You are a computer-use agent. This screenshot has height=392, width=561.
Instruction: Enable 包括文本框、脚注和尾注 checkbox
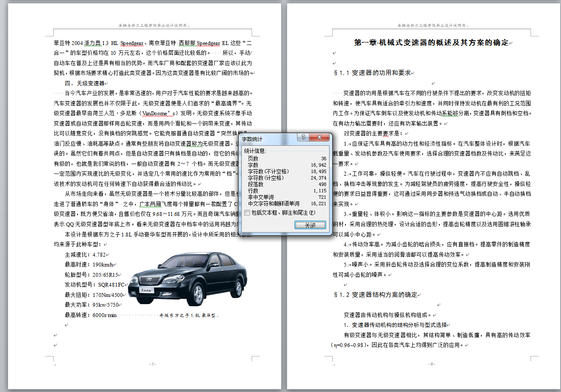point(247,212)
